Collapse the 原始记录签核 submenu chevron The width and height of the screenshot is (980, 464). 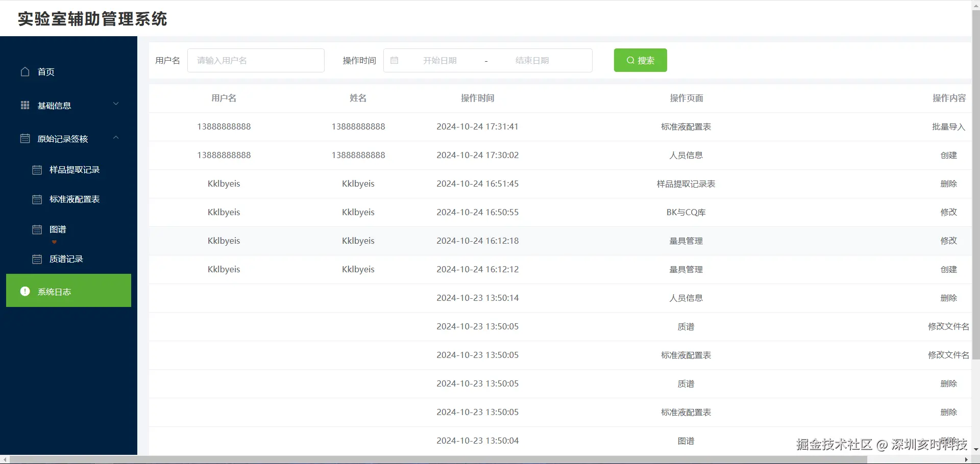[x=116, y=137]
